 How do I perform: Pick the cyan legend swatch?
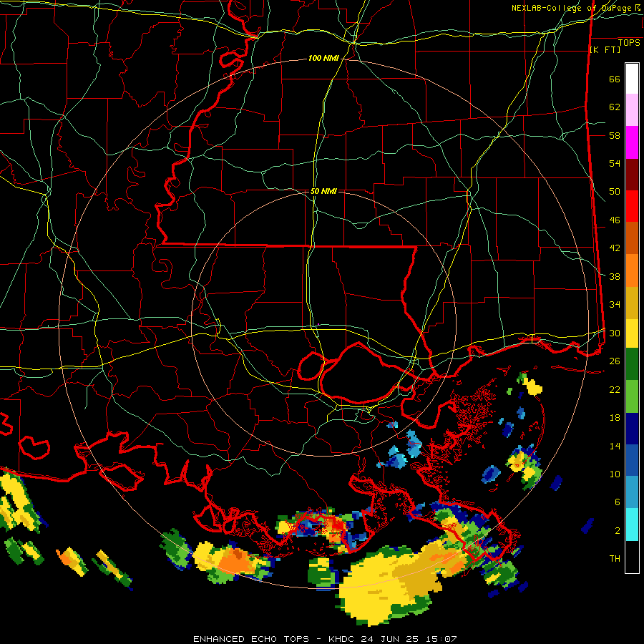(632, 524)
